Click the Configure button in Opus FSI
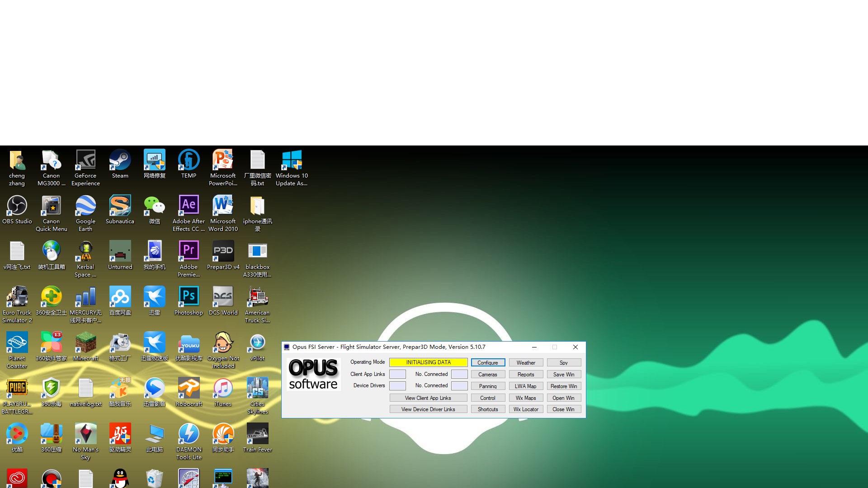Image resolution: width=868 pixels, height=488 pixels. click(488, 362)
